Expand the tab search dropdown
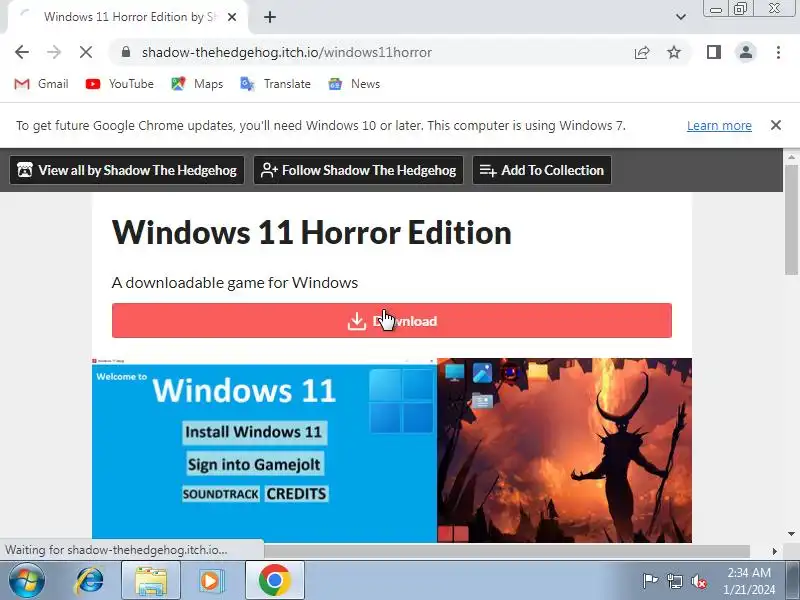 click(681, 17)
